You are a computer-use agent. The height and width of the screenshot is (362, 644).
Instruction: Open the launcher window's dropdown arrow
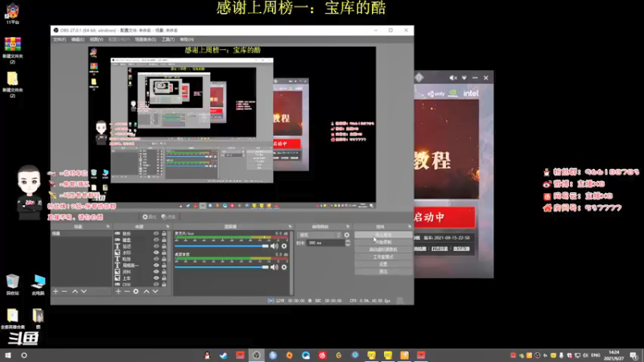(x=464, y=77)
